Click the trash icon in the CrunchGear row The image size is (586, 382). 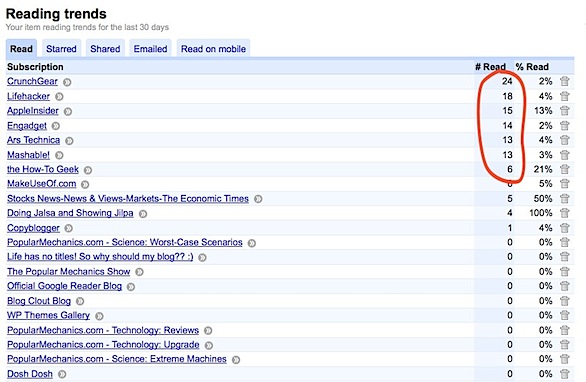click(565, 81)
